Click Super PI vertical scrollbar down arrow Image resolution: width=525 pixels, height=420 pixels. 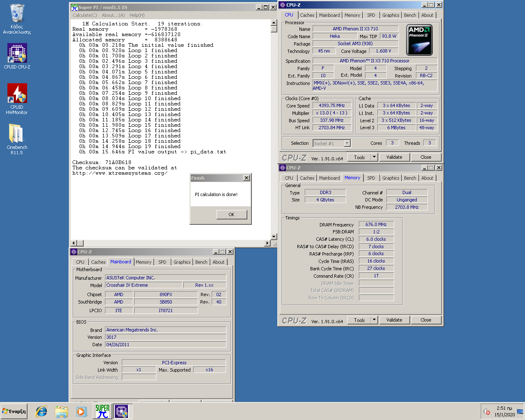274,237
